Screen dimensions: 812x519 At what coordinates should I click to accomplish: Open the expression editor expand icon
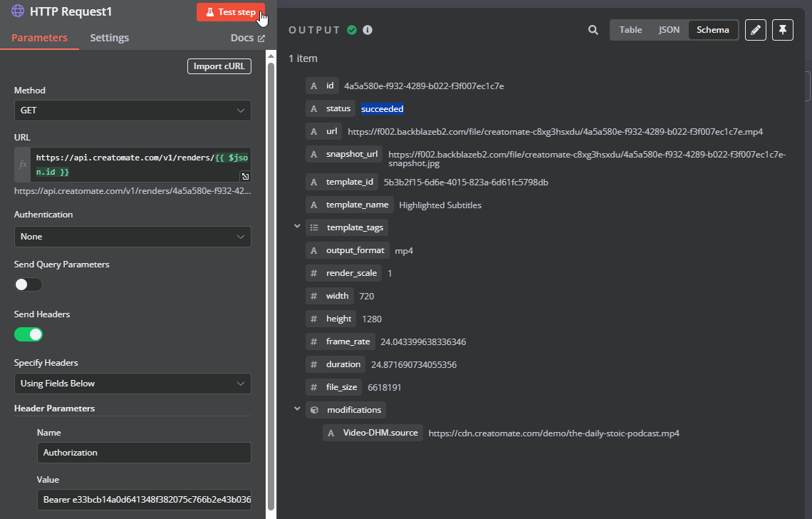coord(246,176)
